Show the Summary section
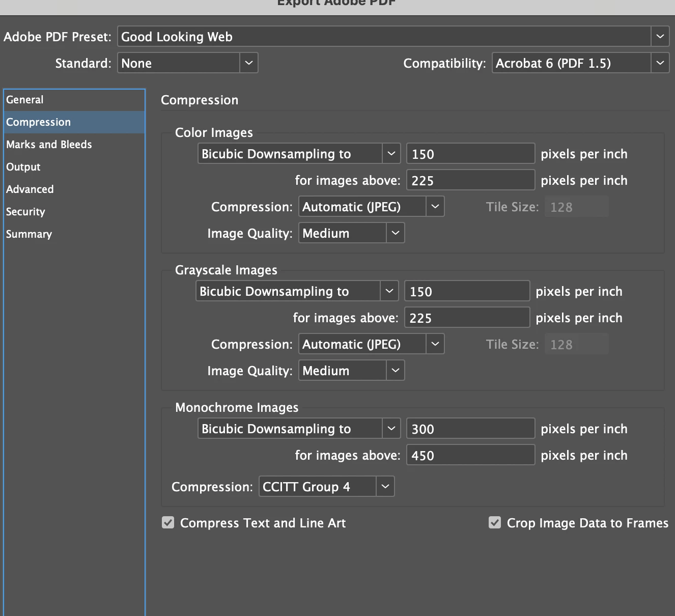The height and width of the screenshot is (616, 675). click(74, 234)
